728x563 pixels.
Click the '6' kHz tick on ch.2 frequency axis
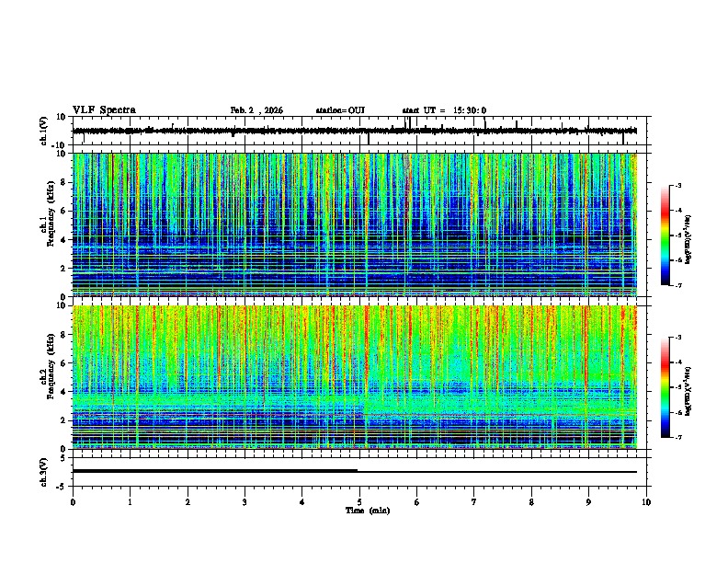point(63,363)
